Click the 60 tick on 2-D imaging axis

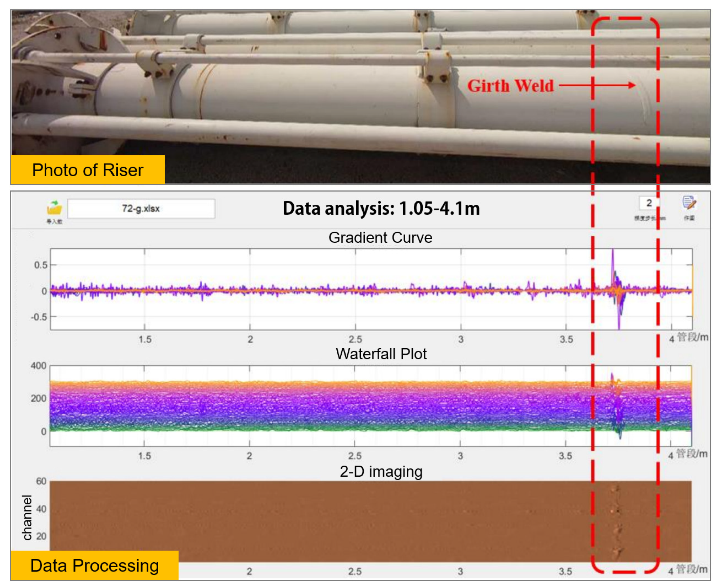(x=41, y=482)
